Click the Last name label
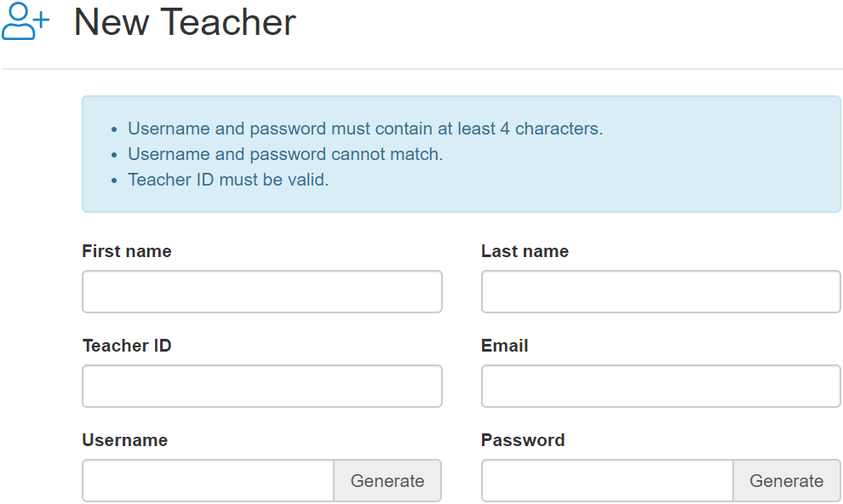The width and height of the screenshot is (843, 504). (525, 251)
